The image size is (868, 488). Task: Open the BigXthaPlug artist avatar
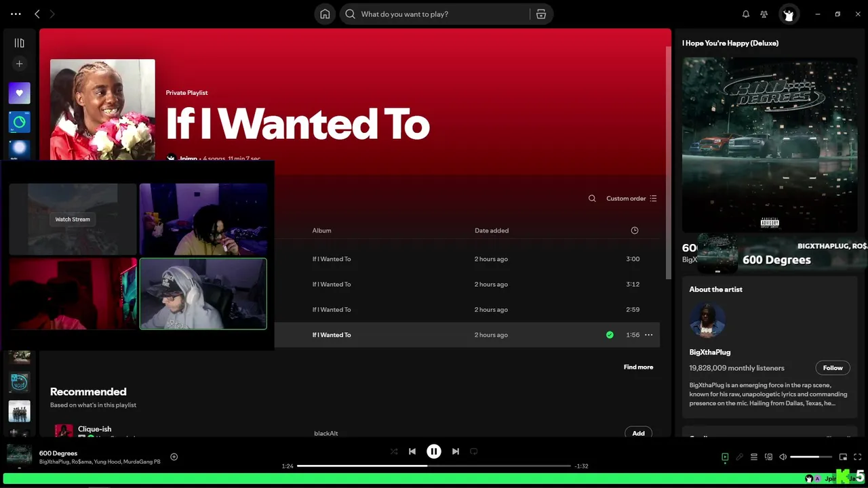(x=707, y=320)
